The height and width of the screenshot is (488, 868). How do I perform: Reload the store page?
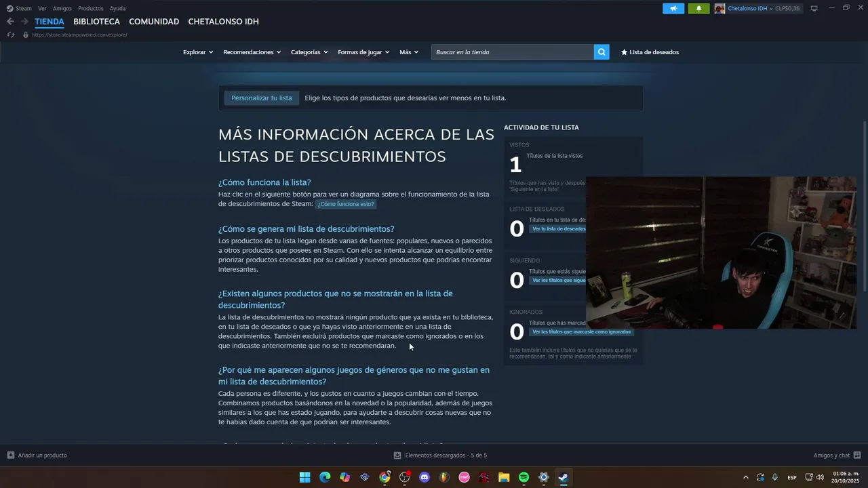coord(11,35)
